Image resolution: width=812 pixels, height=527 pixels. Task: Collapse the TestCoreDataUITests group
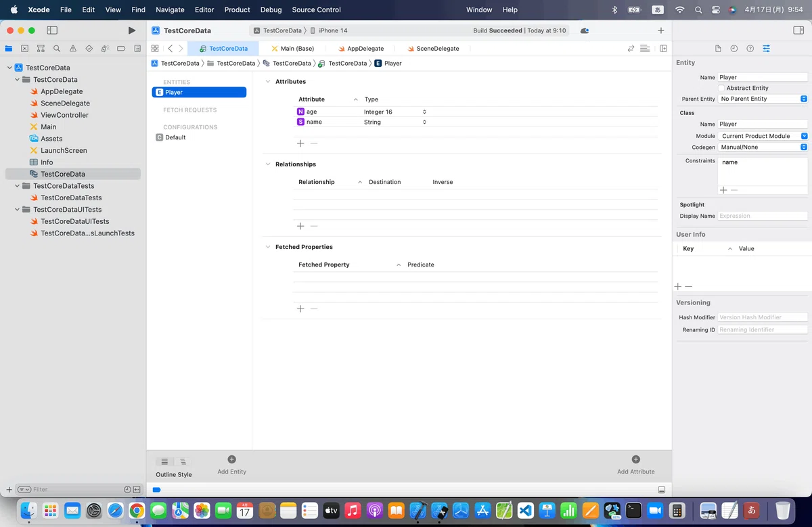18,209
